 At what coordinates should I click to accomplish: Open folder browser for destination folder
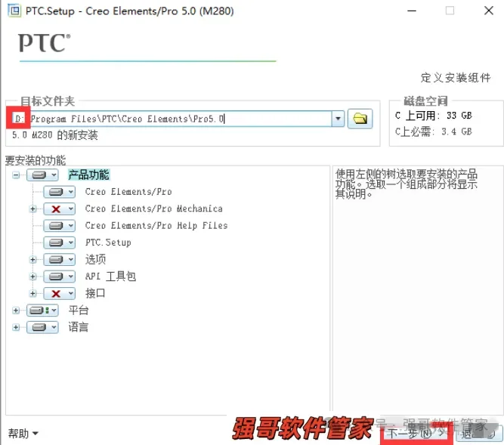360,119
